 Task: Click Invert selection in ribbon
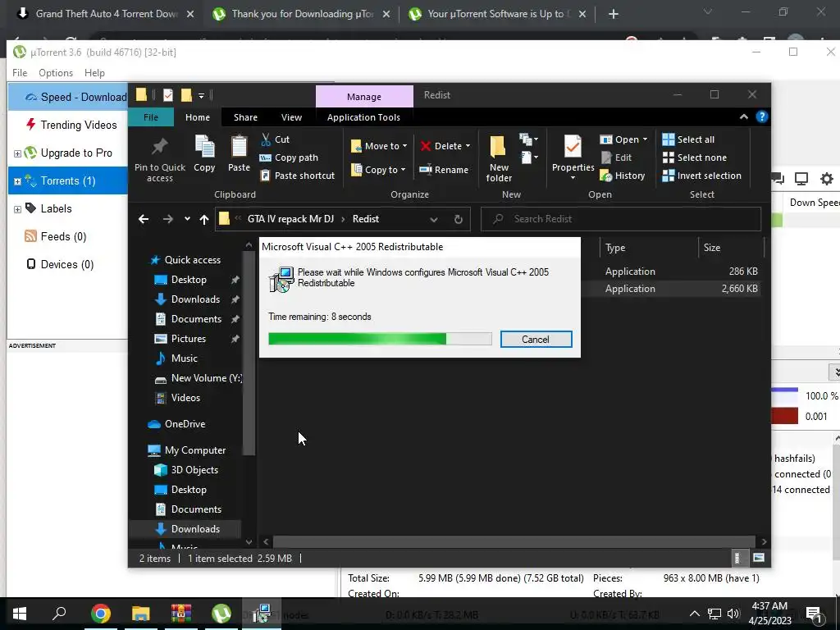click(x=702, y=176)
